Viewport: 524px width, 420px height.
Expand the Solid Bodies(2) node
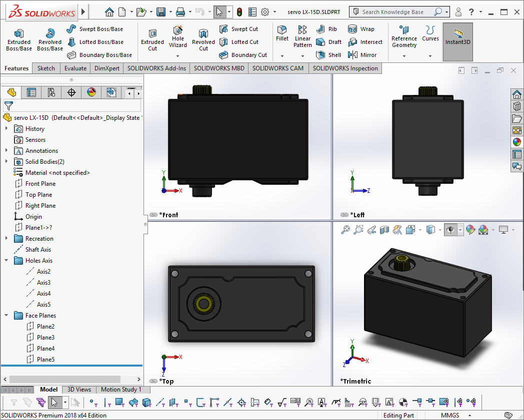6,162
